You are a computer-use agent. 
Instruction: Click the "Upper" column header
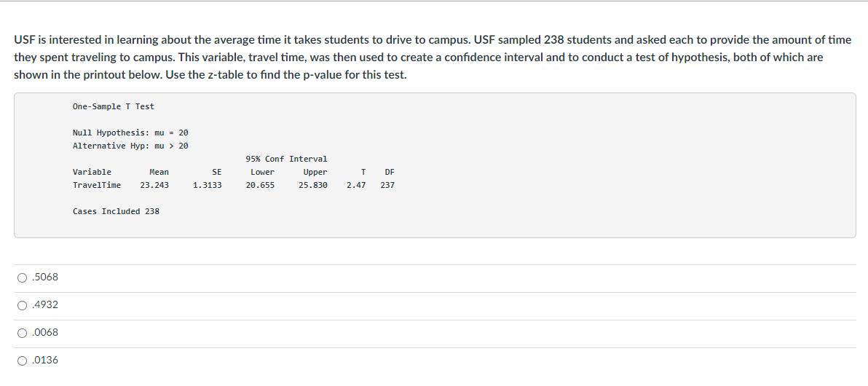[x=315, y=172]
